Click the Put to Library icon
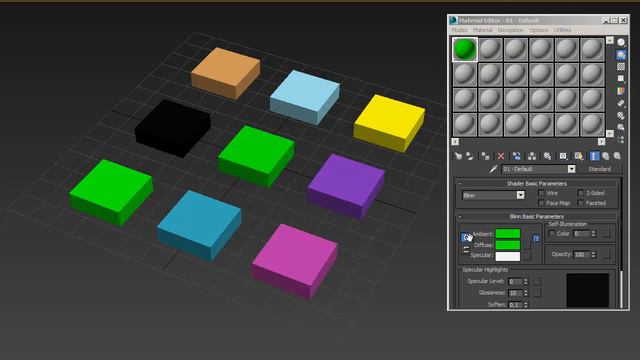The width and height of the screenshot is (640, 360). 547,156
